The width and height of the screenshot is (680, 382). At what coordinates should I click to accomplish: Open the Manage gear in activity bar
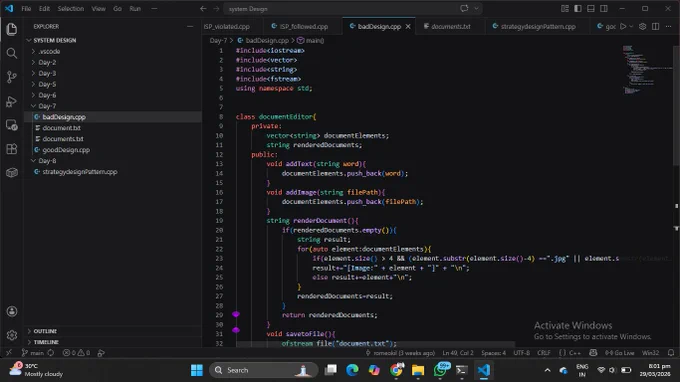[x=12, y=335]
